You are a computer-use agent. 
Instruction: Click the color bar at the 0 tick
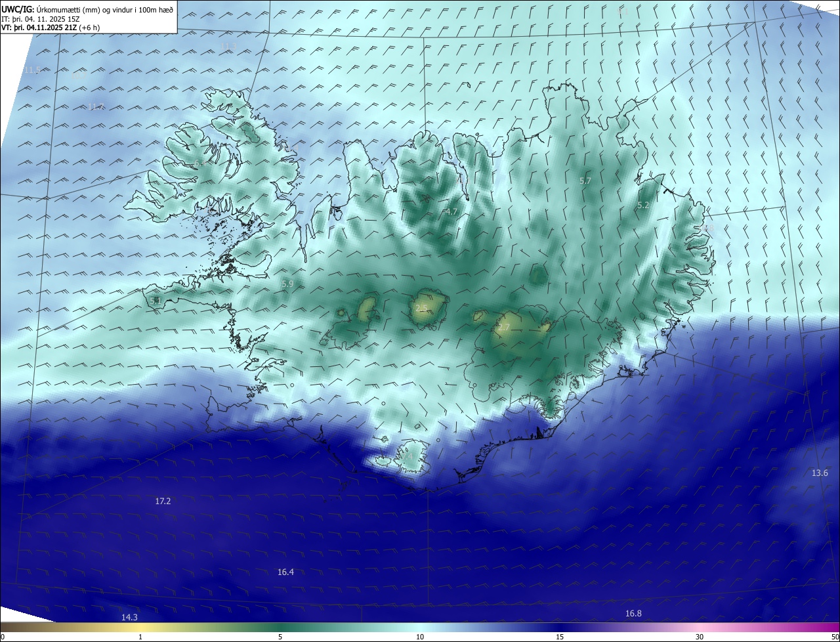2,637
